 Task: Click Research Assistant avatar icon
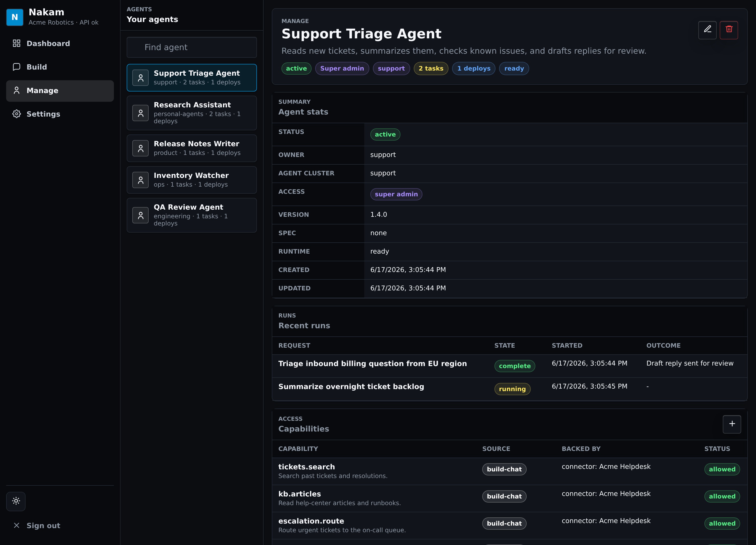click(141, 113)
